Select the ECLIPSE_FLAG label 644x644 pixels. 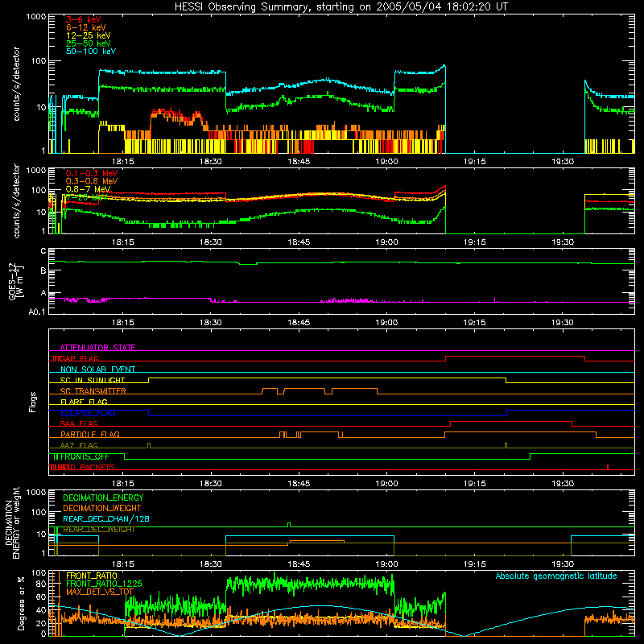click(x=88, y=413)
